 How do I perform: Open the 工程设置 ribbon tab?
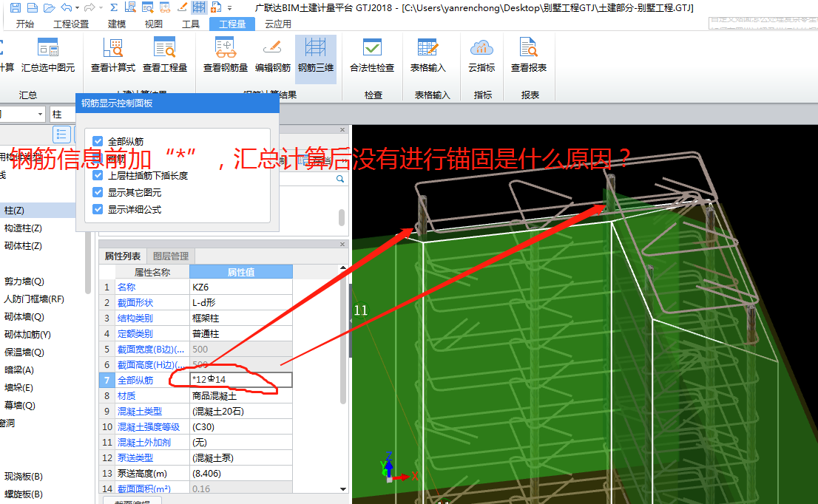71,24
